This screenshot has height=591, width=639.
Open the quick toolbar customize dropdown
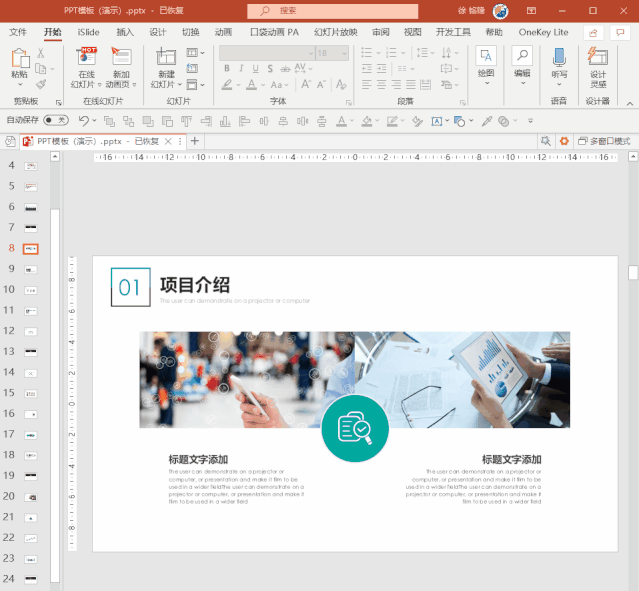point(530,121)
